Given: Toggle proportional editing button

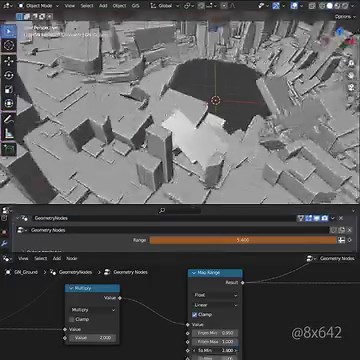Looking at the screenshot, I should [224, 6].
